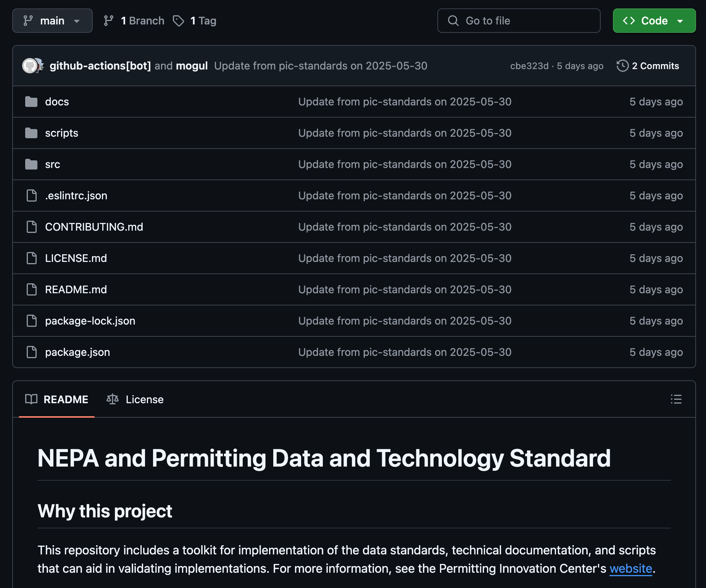This screenshot has width=706, height=588.
Task: Open the website link in README
Action: point(630,569)
